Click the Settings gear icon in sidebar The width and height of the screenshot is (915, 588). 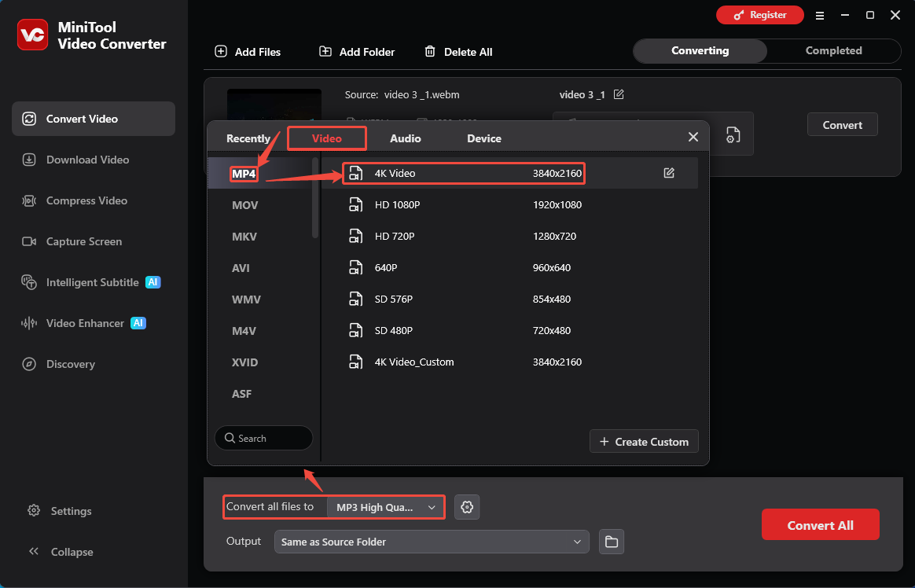tap(34, 510)
